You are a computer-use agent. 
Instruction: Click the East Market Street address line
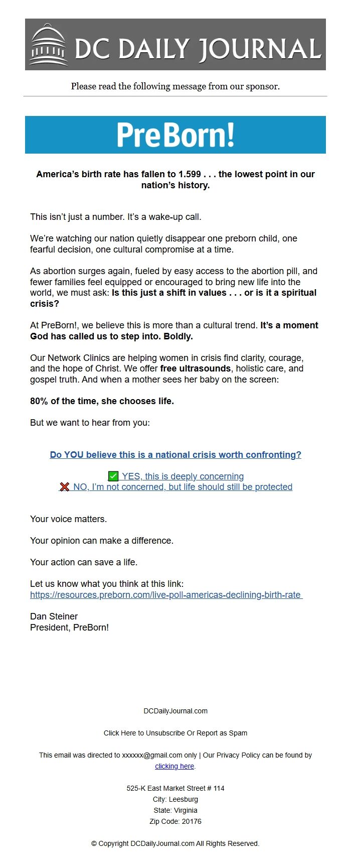click(175, 788)
